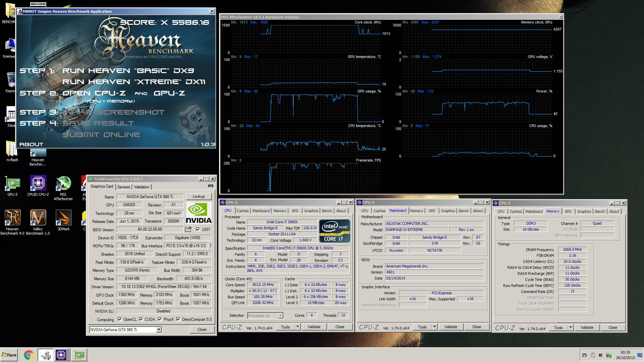Open Graphics tab in first CPU-Z window
Image resolution: width=644 pixels, height=362 pixels.
click(311, 211)
